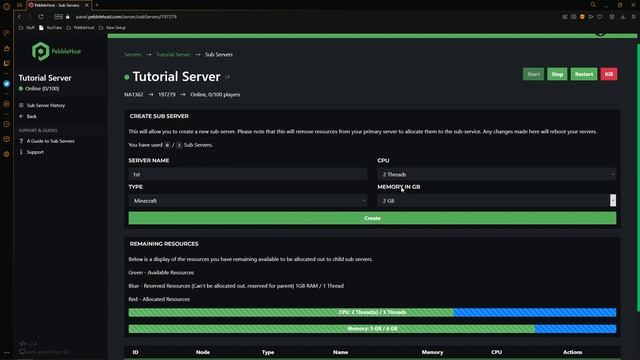Click the Start server button
Viewport: 640px width, 360px height.
click(x=533, y=74)
